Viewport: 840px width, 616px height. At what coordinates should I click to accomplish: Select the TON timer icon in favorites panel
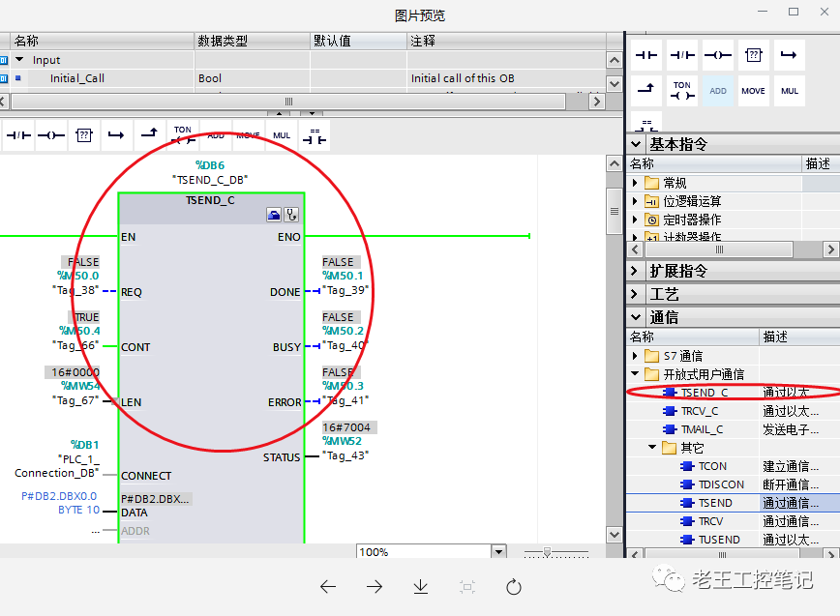pyautogui.click(x=682, y=91)
